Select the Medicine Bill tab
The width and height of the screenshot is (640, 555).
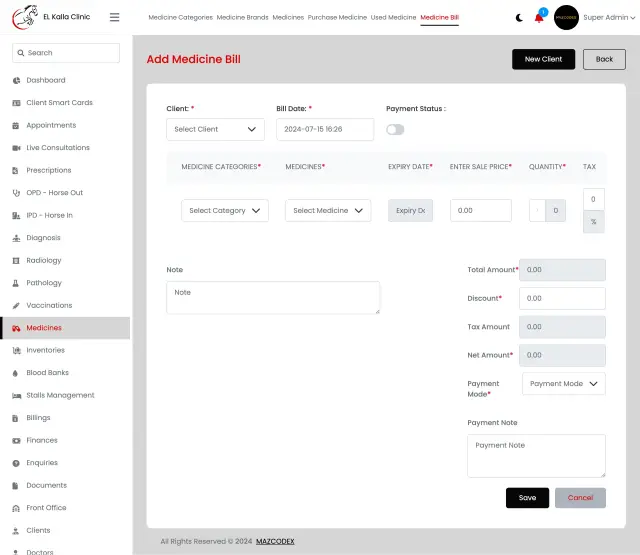pos(440,18)
